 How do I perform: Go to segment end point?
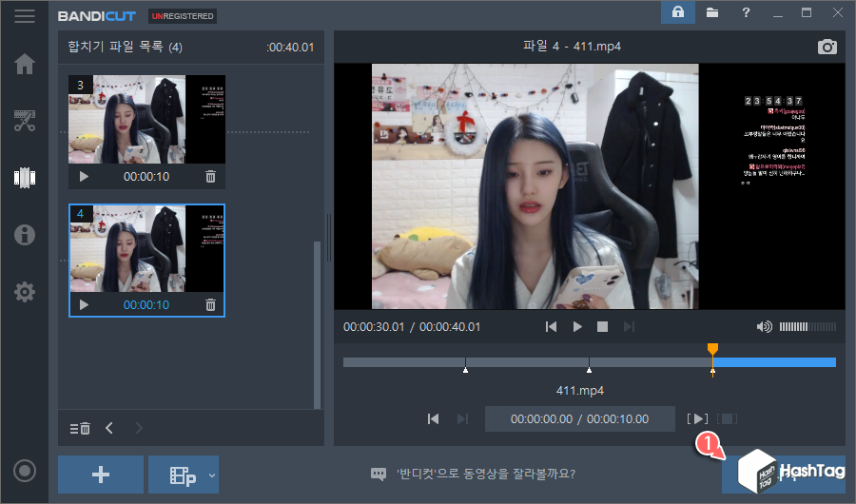click(462, 418)
